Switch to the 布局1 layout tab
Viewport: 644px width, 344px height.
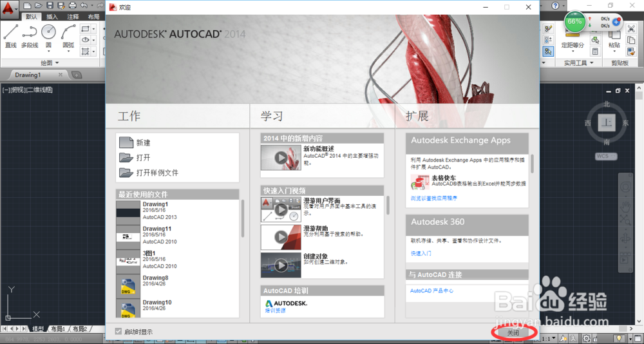[59, 329]
